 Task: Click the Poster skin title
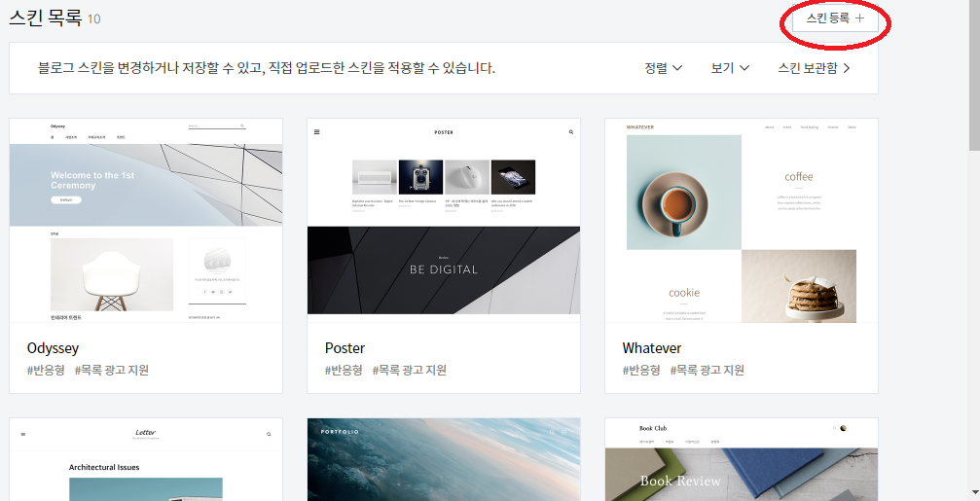click(345, 348)
